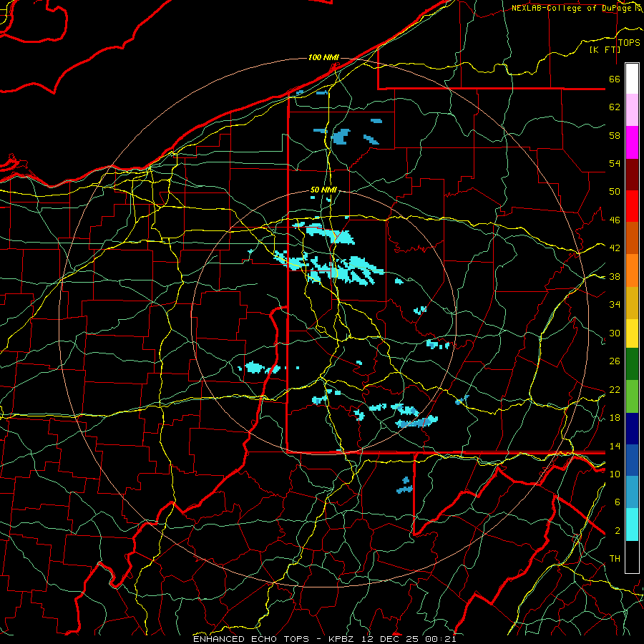Click the bright red 50 kft legend swatch

click(x=632, y=206)
